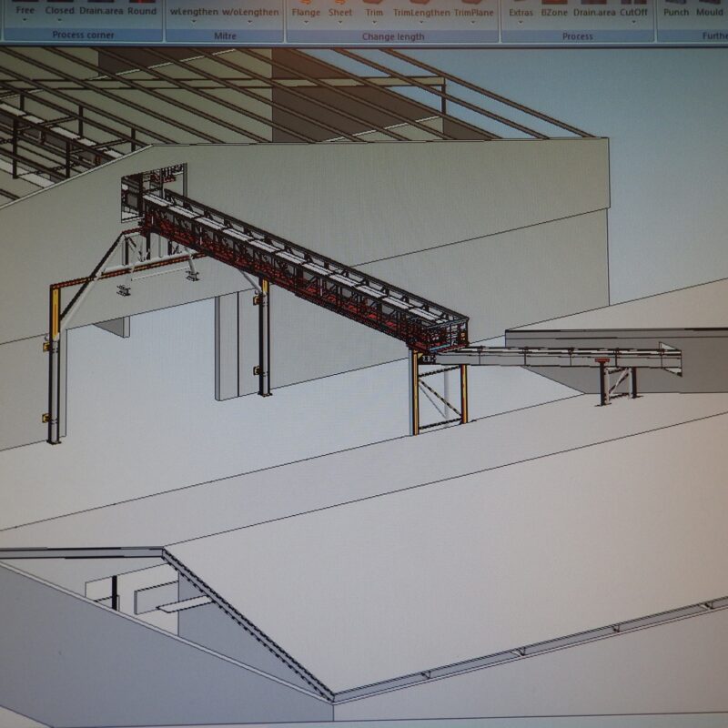Activate the BZone process tool
The width and height of the screenshot is (728, 728).
tap(554, 13)
